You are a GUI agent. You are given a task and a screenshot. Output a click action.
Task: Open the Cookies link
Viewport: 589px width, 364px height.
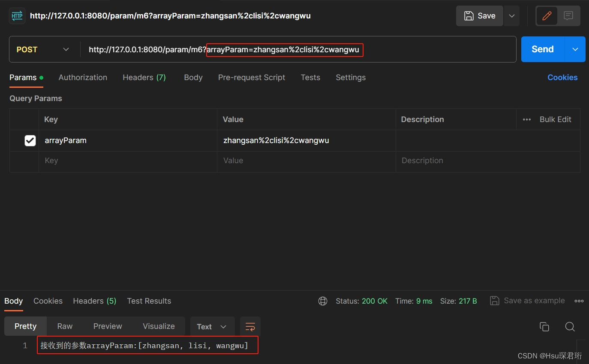(x=562, y=78)
